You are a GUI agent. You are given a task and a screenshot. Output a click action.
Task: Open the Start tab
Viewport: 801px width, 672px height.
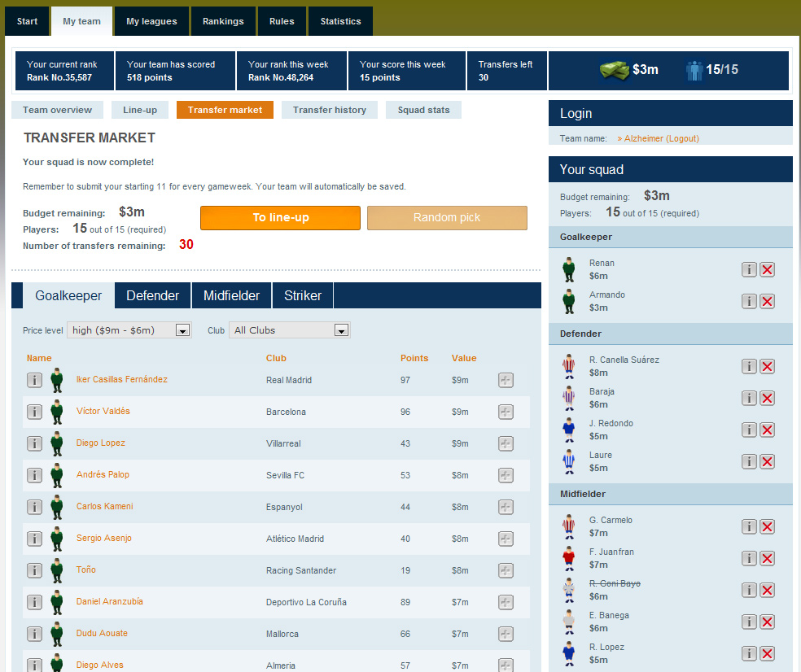pyautogui.click(x=27, y=21)
